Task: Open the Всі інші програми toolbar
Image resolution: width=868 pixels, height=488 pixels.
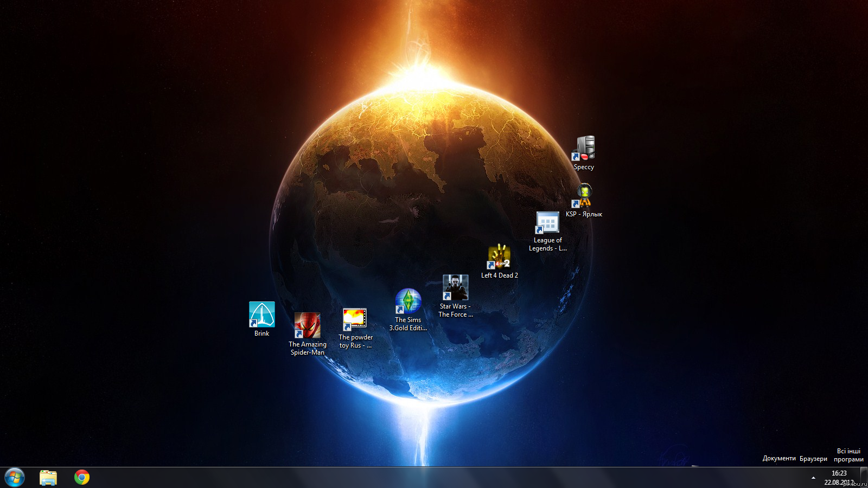Action: (x=848, y=455)
